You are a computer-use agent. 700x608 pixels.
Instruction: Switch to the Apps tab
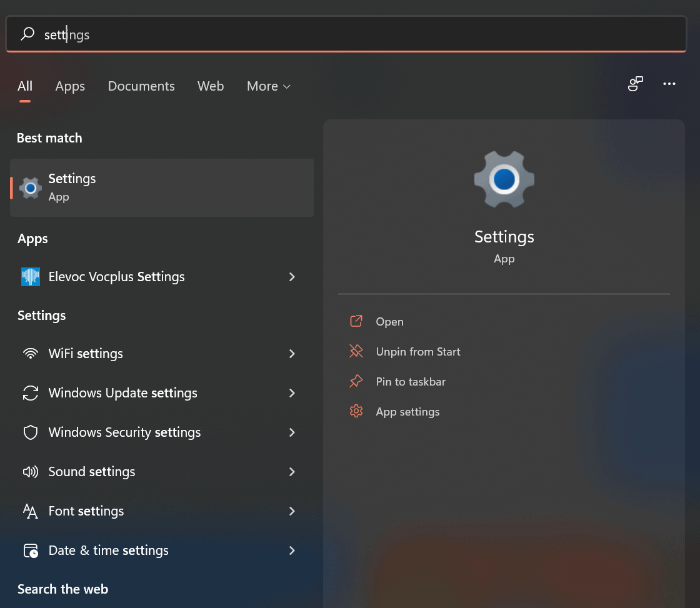point(70,86)
